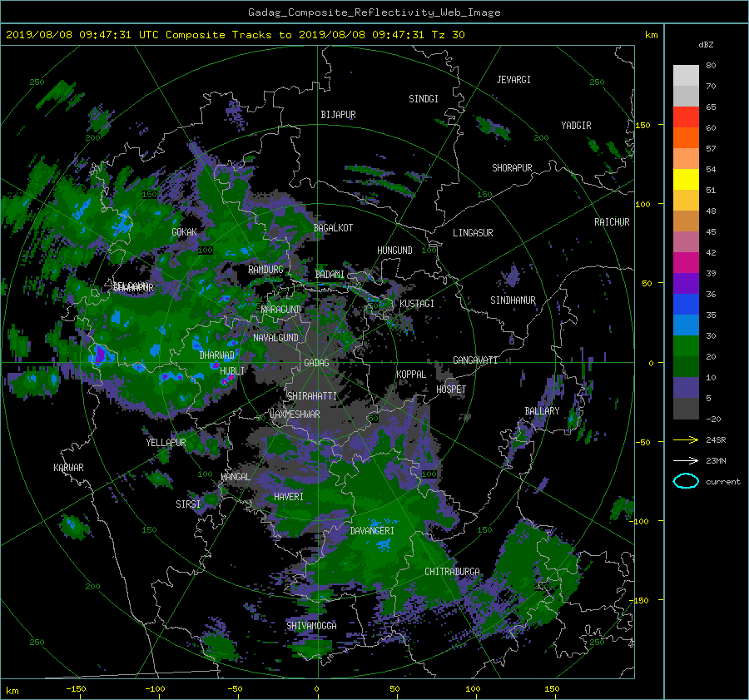Click the HANGAL label
The height and width of the screenshot is (700, 749).
236,477
